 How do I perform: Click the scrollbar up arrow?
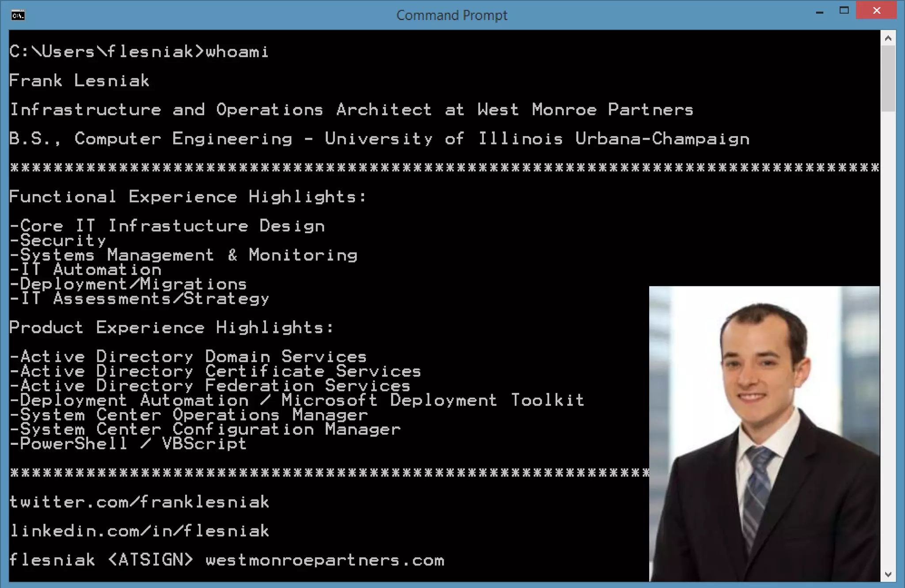point(888,38)
